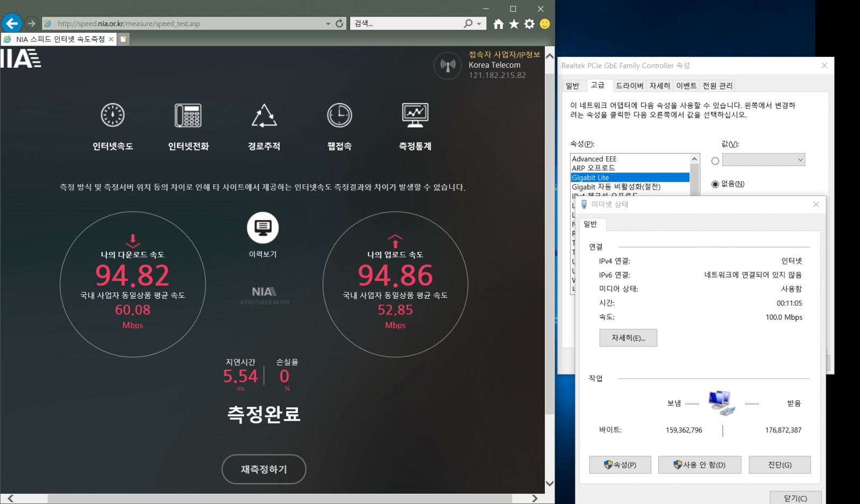Click the 검색 search field
The height and width of the screenshot is (504, 860).
[406, 24]
